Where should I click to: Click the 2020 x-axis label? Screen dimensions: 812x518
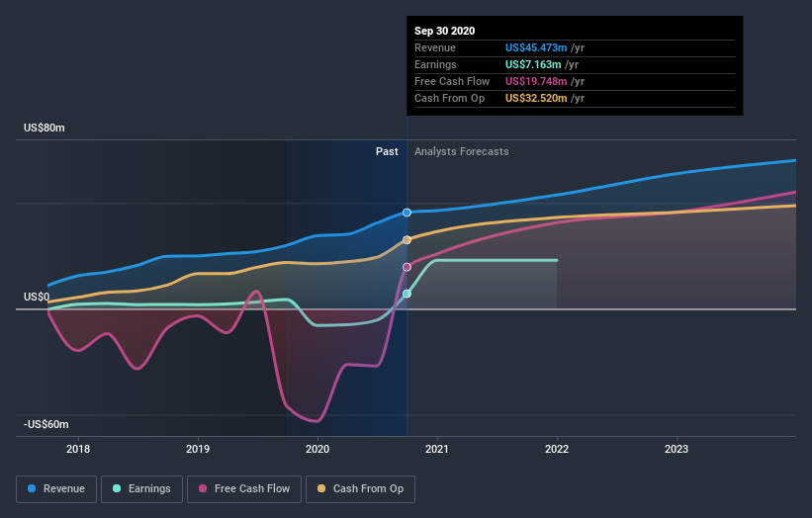pyautogui.click(x=317, y=449)
